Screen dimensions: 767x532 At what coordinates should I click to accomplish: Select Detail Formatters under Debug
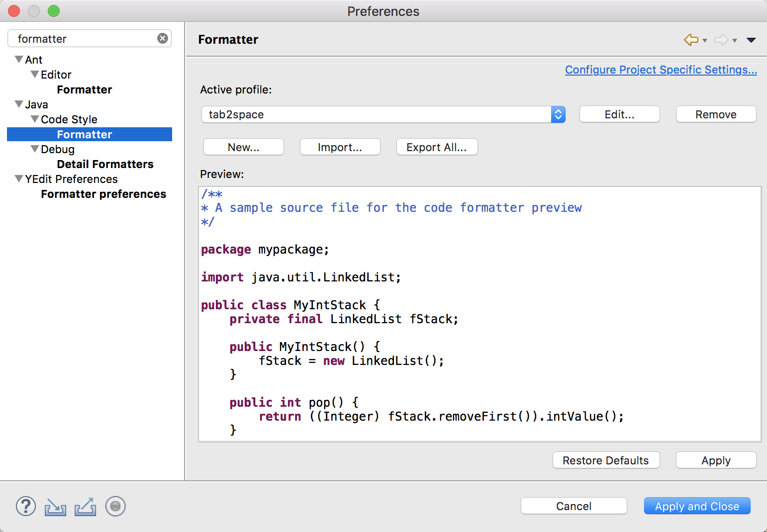(105, 164)
